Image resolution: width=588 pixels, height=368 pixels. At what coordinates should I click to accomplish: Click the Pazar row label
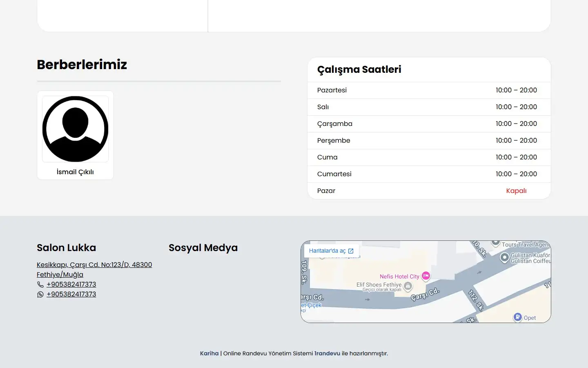(326, 191)
